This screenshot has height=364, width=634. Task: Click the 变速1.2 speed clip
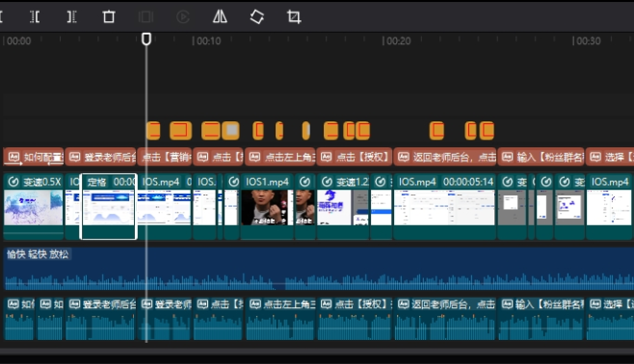click(x=343, y=206)
